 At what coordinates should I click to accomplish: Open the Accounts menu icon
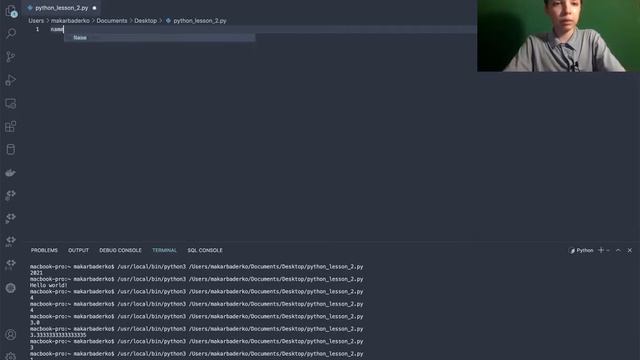tap(11, 335)
